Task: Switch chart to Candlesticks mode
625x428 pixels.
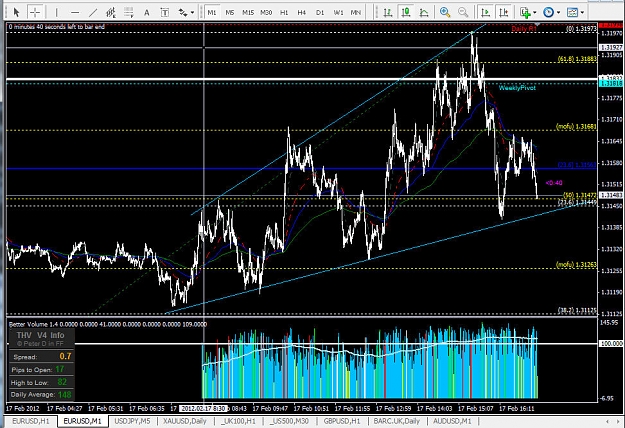Action: click(406, 13)
